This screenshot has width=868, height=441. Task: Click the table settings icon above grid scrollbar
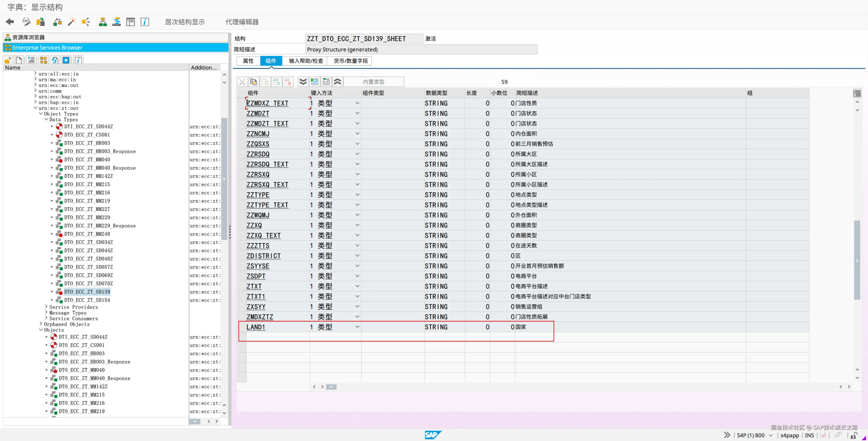[857, 93]
